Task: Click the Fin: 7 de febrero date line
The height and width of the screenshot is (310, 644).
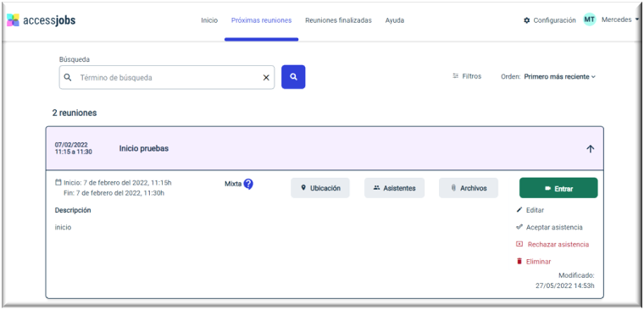Action: pyautogui.click(x=114, y=193)
